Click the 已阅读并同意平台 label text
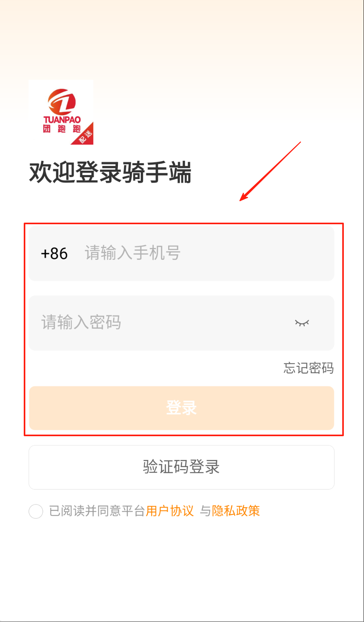 coord(97,511)
